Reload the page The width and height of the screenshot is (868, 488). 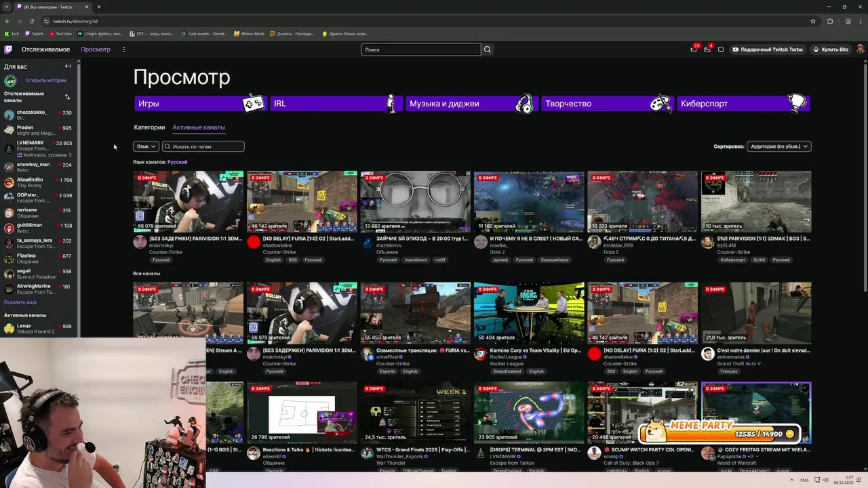pyautogui.click(x=32, y=21)
